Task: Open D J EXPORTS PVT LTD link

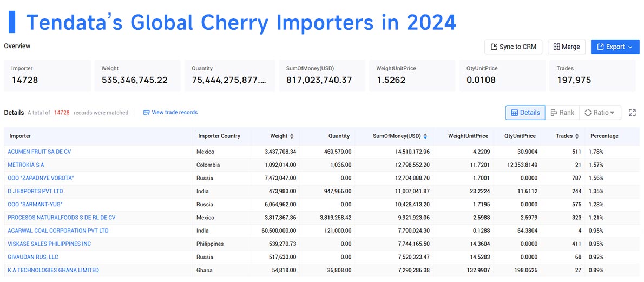Action: (x=35, y=191)
